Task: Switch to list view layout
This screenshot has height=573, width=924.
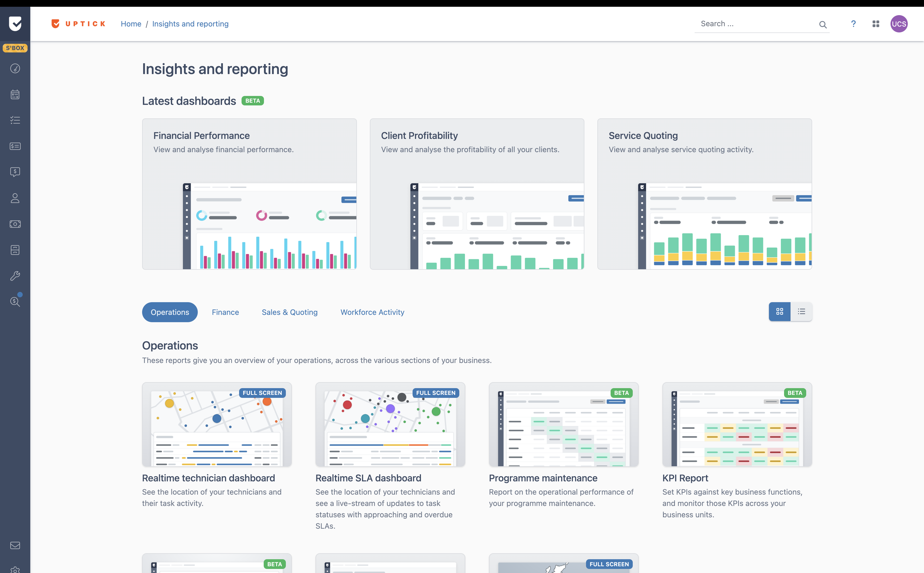Action: pyautogui.click(x=801, y=312)
